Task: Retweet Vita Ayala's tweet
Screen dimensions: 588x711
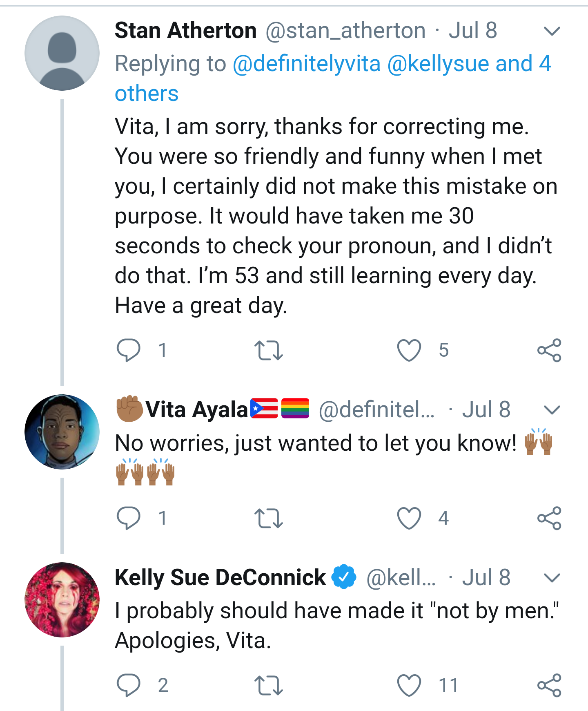Action: (x=268, y=519)
